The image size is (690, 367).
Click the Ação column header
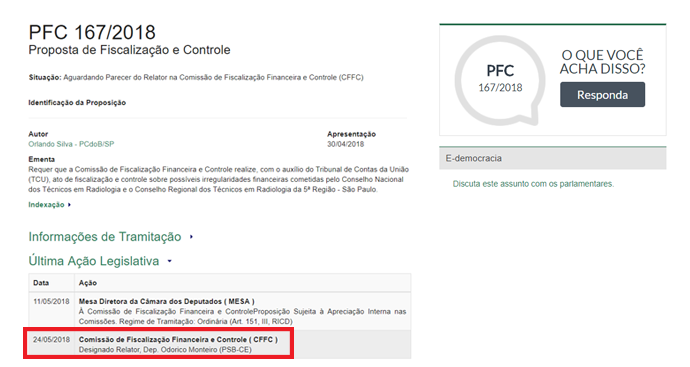[88, 283]
